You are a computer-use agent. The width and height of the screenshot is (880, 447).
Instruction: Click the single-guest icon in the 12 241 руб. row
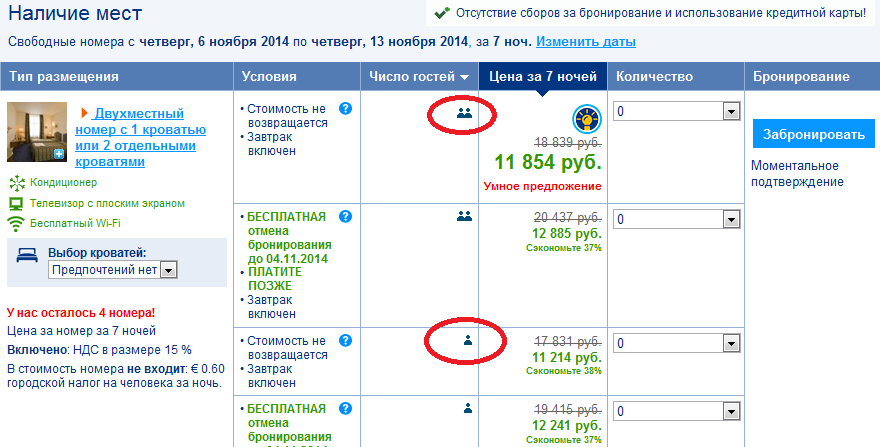(x=468, y=408)
